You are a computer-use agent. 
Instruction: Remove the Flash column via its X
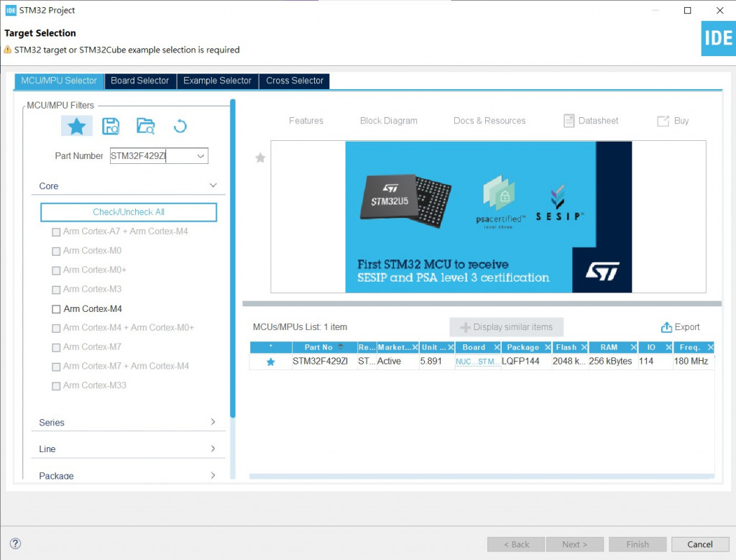pyautogui.click(x=584, y=347)
